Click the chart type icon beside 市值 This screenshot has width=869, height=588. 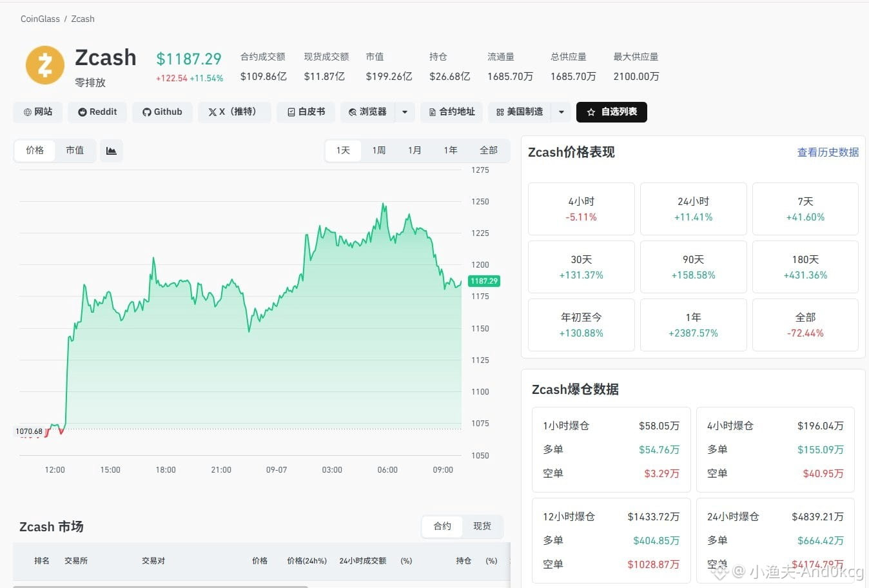coord(112,151)
